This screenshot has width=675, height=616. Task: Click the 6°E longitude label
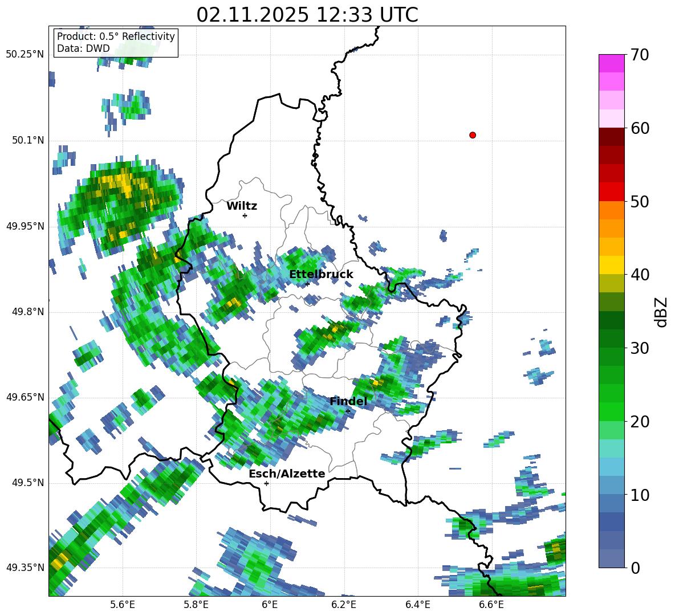270,605
